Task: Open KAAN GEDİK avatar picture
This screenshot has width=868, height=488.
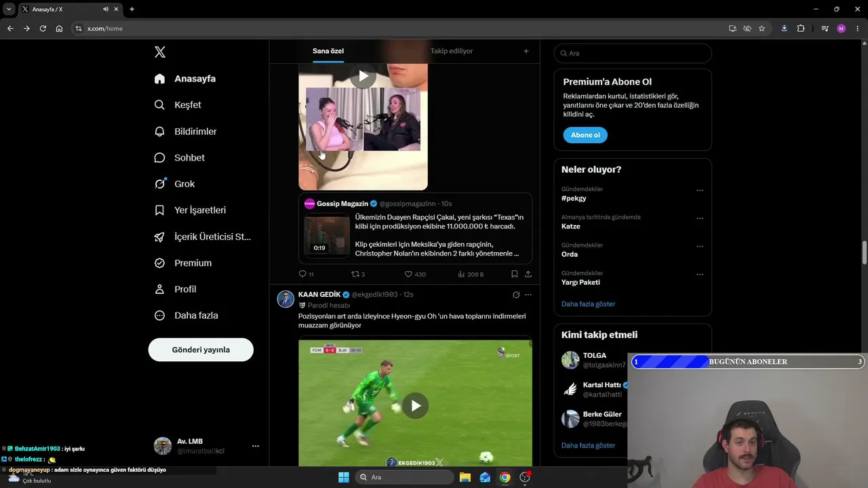Action: 285,299
